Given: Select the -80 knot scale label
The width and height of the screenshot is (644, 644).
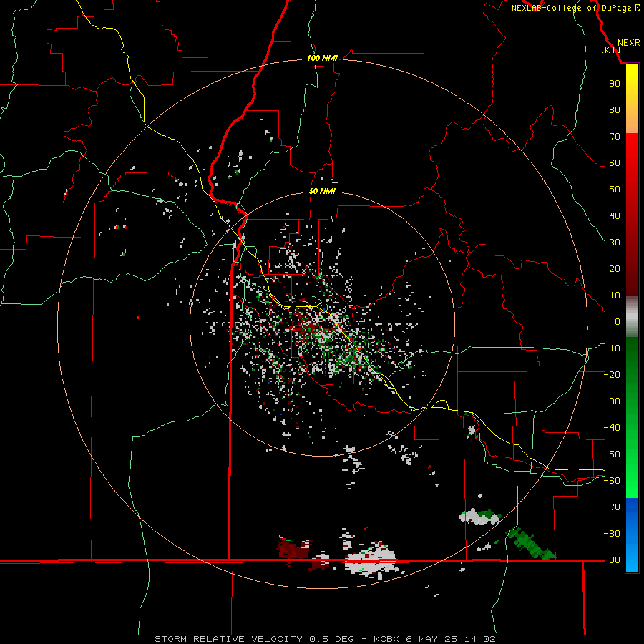Looking at the screenshot, I should point(612,534).
